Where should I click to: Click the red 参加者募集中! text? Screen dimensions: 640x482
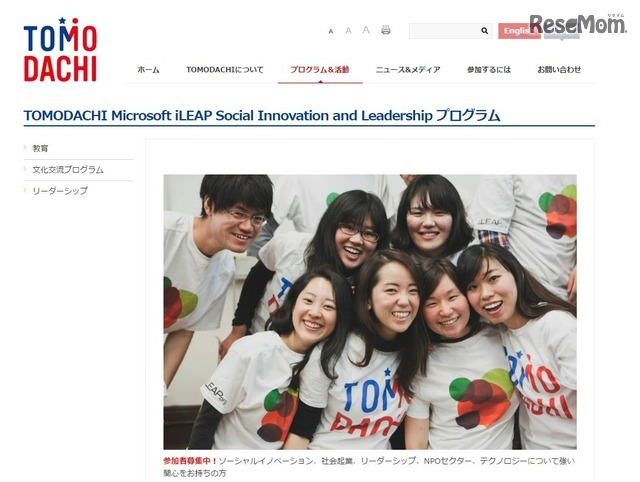[x=190, y=461]
